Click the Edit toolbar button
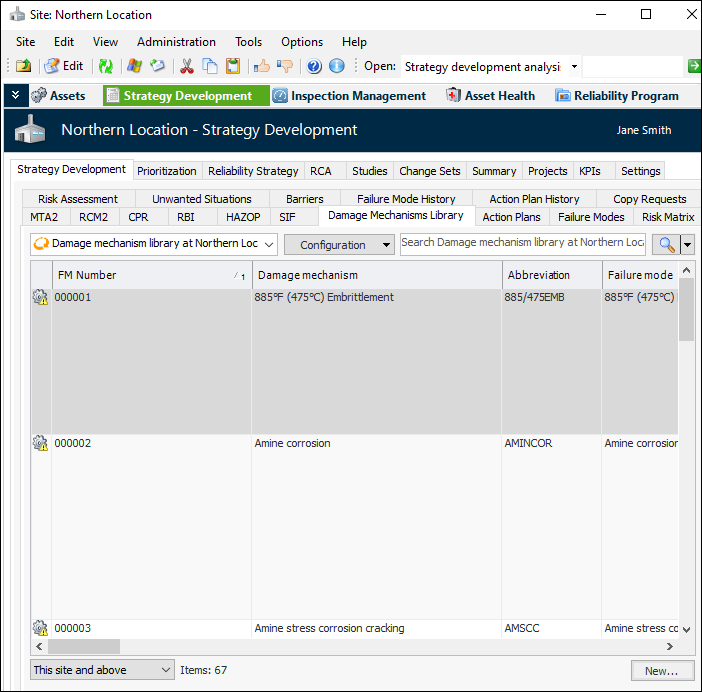The height and width of the screenshot is (692, 702). tap(64, 66)
